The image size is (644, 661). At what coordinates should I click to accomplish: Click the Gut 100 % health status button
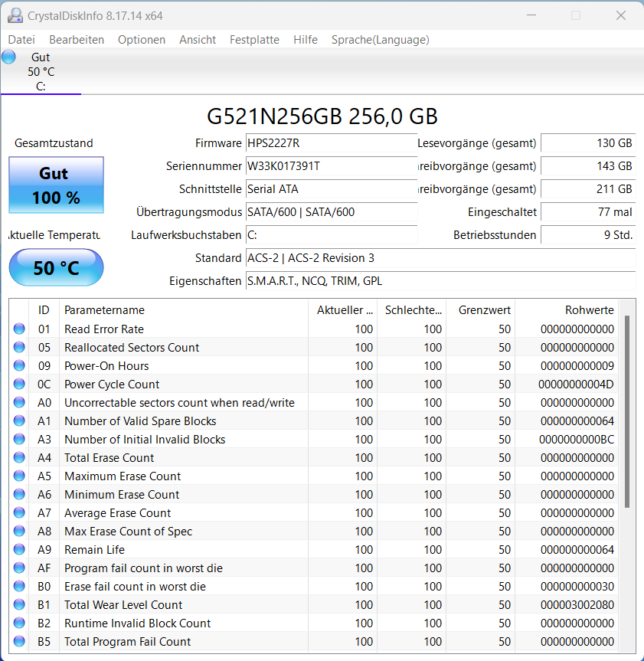coord(56,185)
